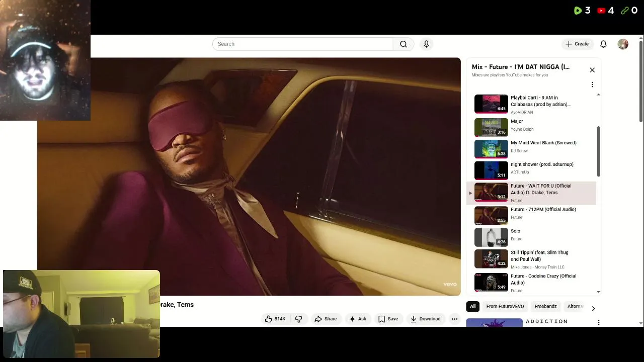Open the account avatar menu
Image resolution: width=644 pixels, height=362 pixels.
tap(623, 44)
